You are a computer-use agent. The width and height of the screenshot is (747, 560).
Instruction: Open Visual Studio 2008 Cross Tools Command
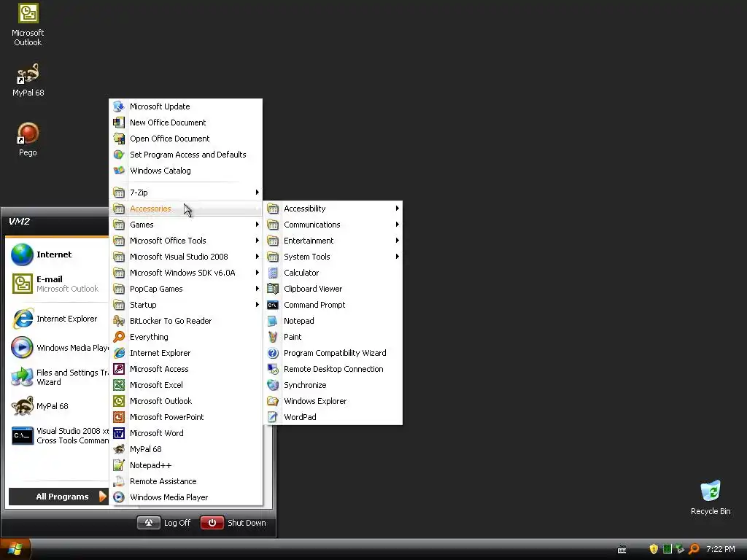coord(57,436)
